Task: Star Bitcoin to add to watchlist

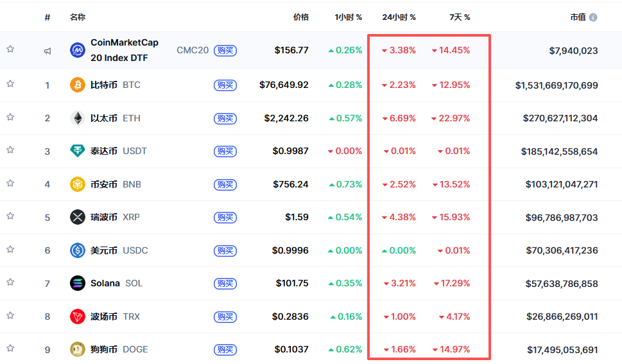Action: 10,83
